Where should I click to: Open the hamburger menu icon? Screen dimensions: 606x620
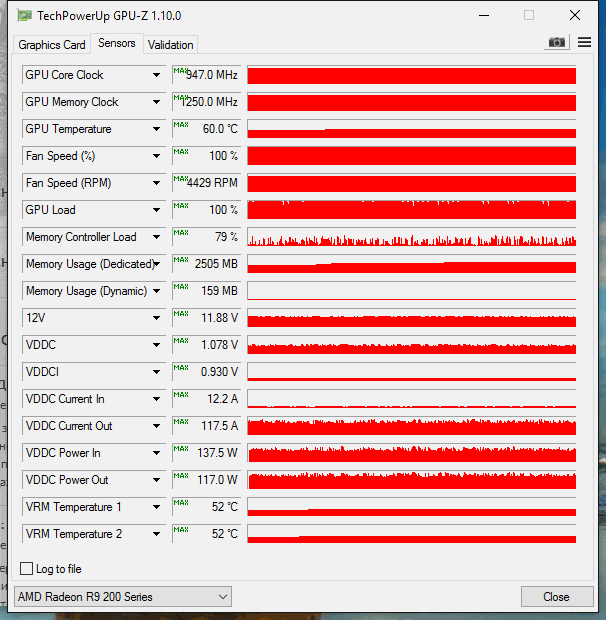click(x=584, y=42)
